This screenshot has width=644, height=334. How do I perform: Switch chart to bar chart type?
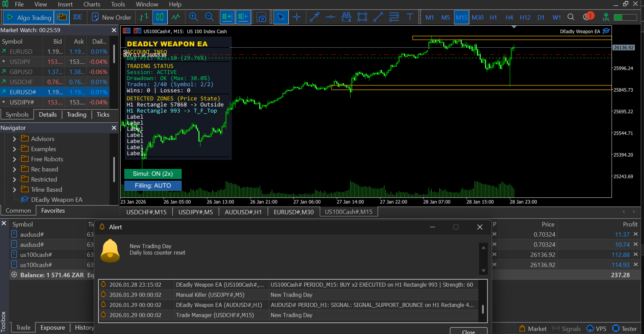point(144,17)
